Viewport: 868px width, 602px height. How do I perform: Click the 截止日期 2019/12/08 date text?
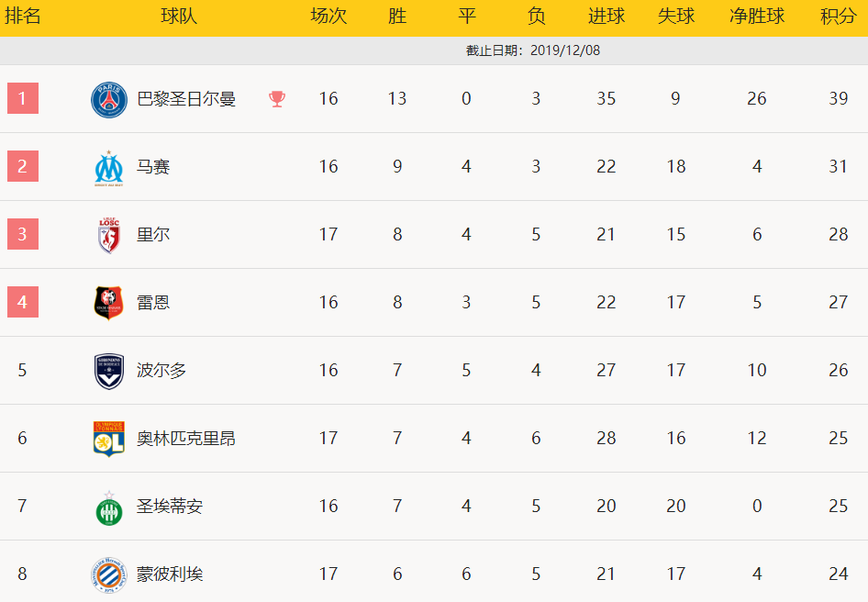[x=533, y=50]
